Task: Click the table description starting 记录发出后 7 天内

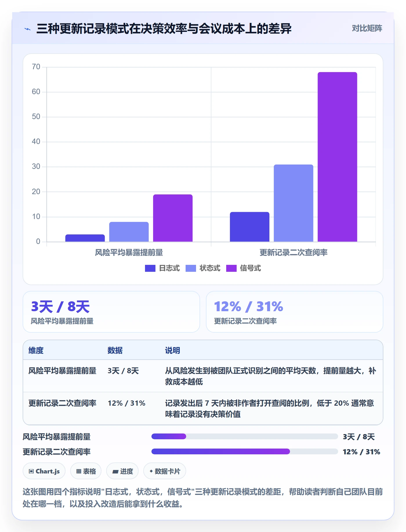Action: [270, 409]
